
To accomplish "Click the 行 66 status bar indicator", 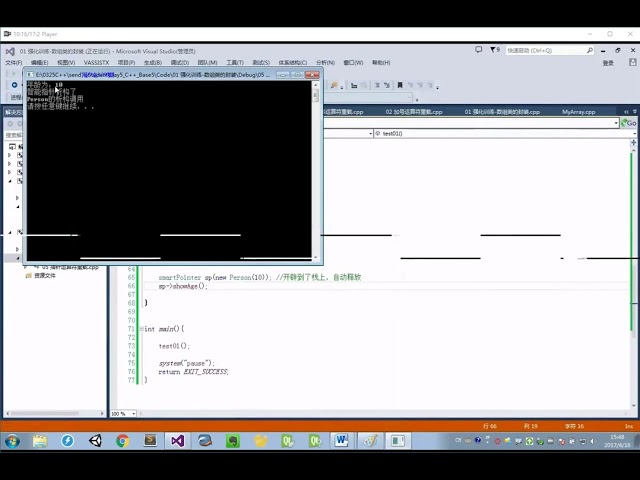I will (490, 426).
